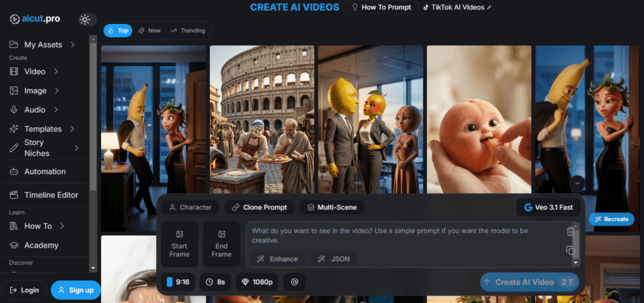Screen dimensions: 644x303
Task: Click the Story Niches pencil icon
Action: pos(14,148)
